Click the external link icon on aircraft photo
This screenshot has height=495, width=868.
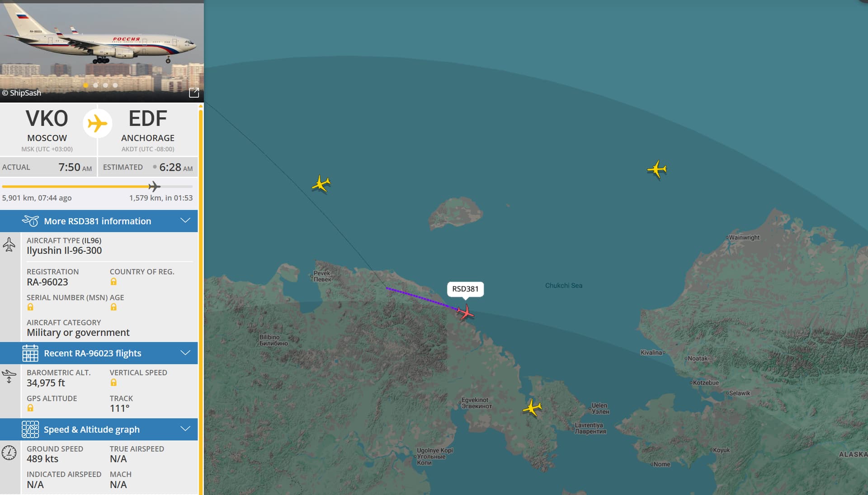(x=194, y=93)
